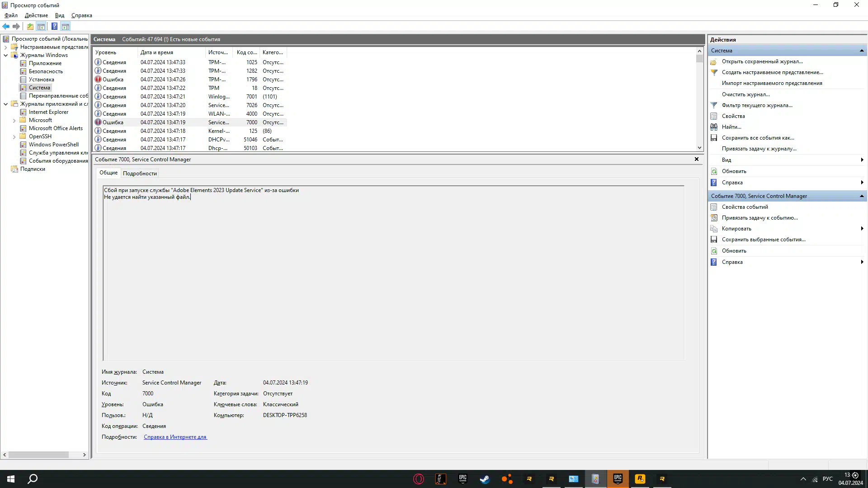Open the Справка в Интернете link
Viewport: 868px width, 488px height.
pyautogui.click(x=175, y=437)
